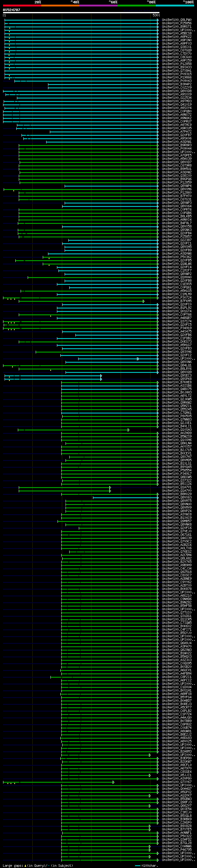Select the UniRef100_Q9MB57 label
The height and width of the screenshot is (868, 197).
click(x=176, y=521)
